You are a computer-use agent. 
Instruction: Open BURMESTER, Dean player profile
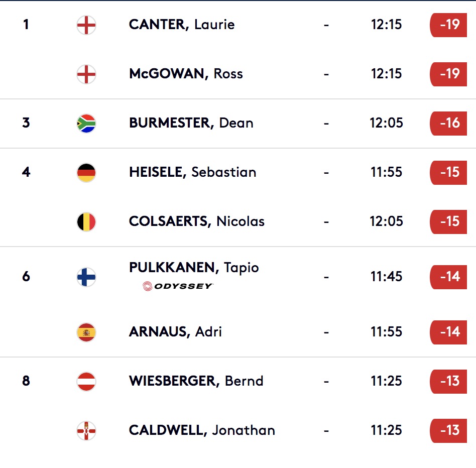[191, 123]
